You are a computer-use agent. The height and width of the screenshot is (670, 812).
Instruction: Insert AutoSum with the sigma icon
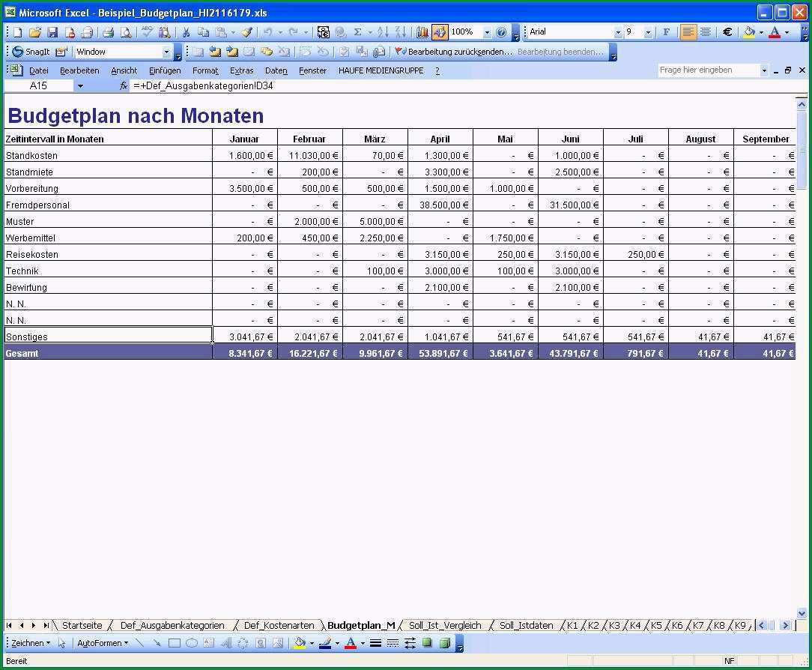coord(357,32)
